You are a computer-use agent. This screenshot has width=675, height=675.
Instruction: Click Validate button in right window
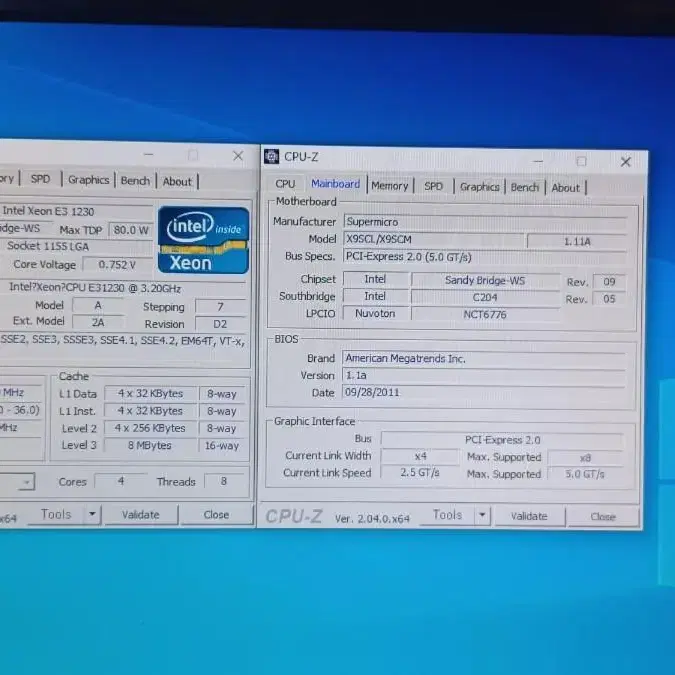pos(529,516)
